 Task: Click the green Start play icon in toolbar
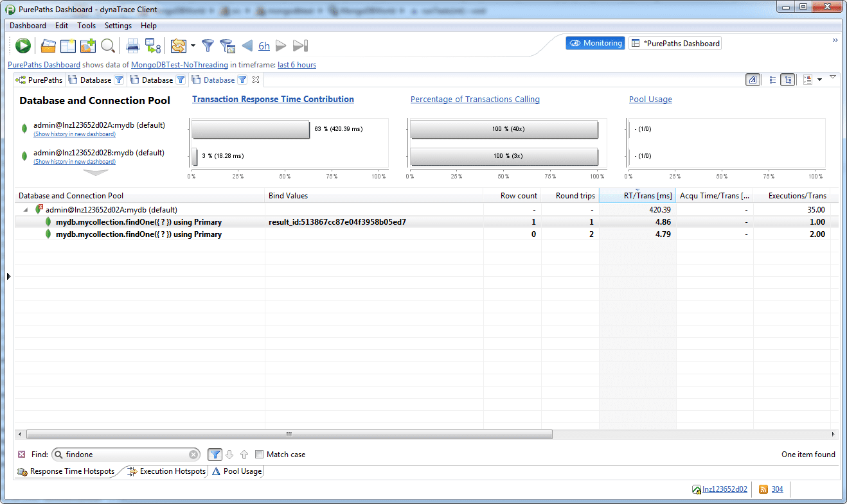[23, 46]
